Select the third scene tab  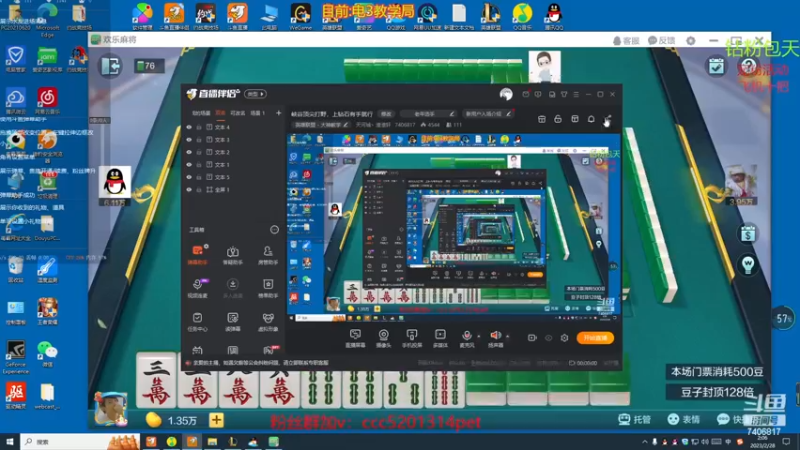tap(238, 113)
